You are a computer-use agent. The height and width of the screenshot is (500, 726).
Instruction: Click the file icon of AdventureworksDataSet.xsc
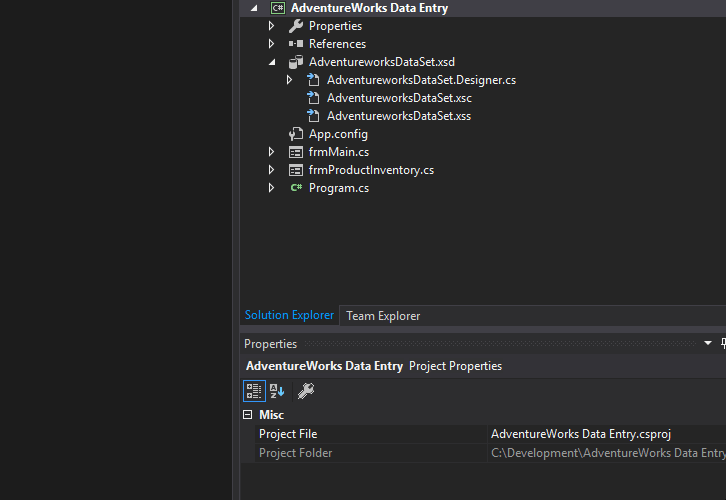313,98
